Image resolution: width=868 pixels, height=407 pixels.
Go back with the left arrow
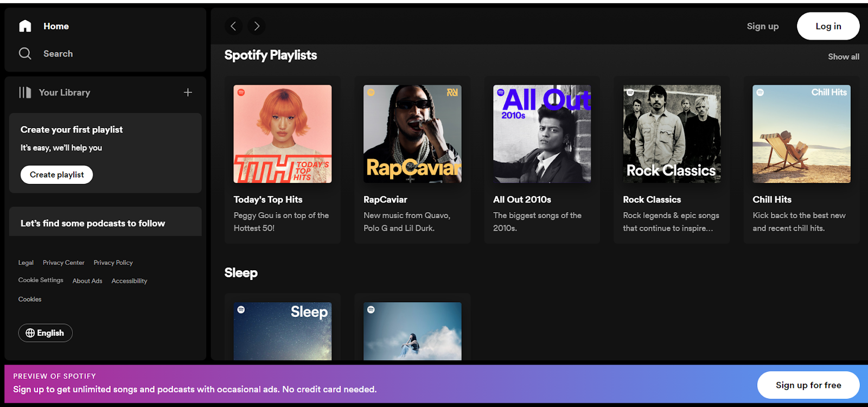233,26
